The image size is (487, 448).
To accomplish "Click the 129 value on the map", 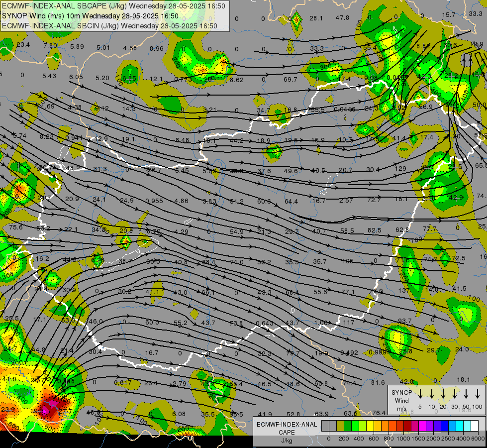I will coord(400,169).
